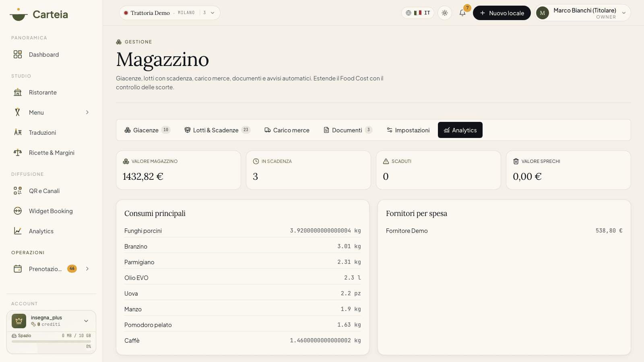The height and width of the screenshot is (362, 644).
Task: Click the Valore Magazzino card icon
Action: [x=126, y=161]
